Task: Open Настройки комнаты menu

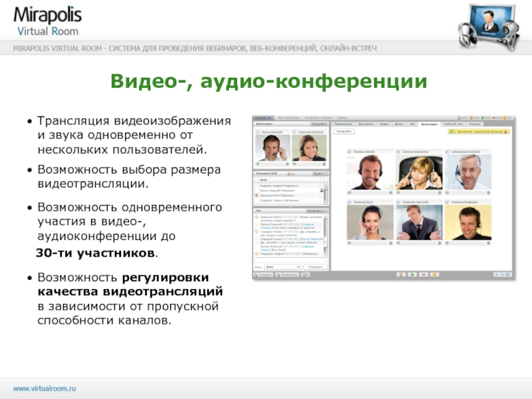Action: (319, 118)
